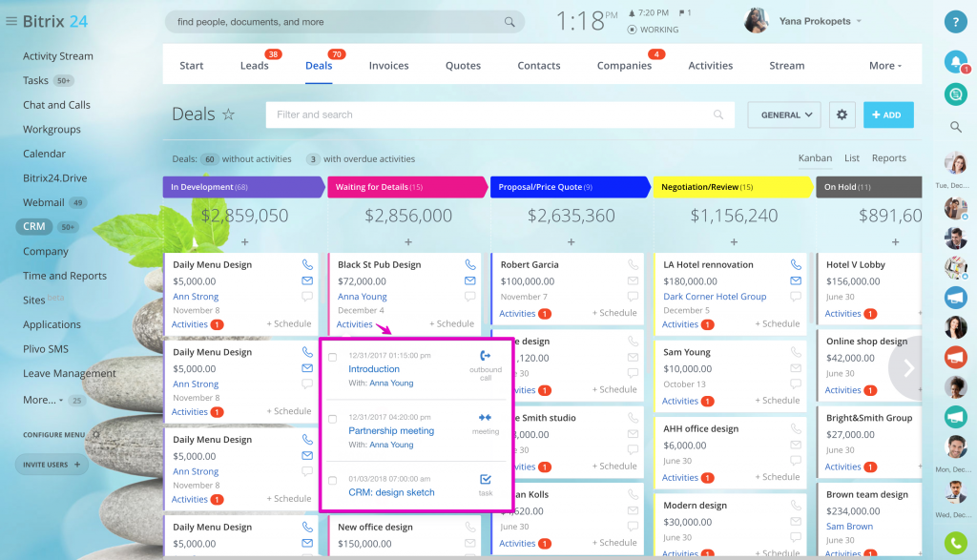This screenshot has width=977, height=560.
Task: Add a deal in the In Development column
Action: [x=245, y=241]
